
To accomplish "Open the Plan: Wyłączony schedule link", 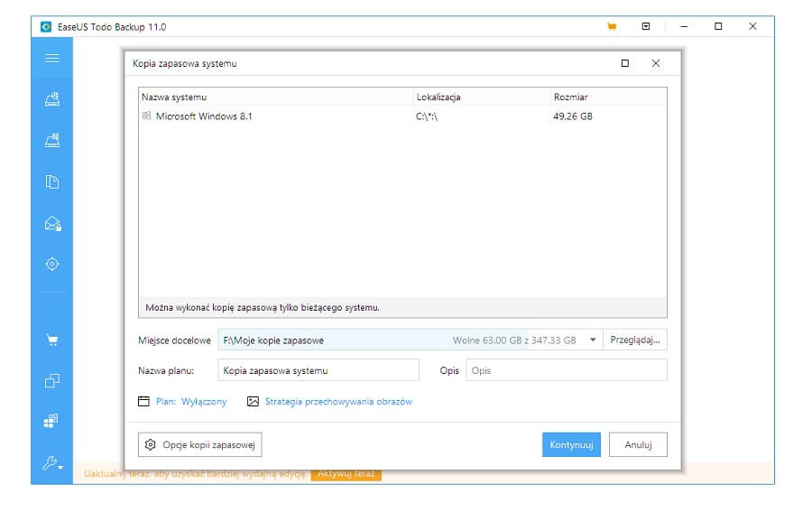I will coord(191,402).
